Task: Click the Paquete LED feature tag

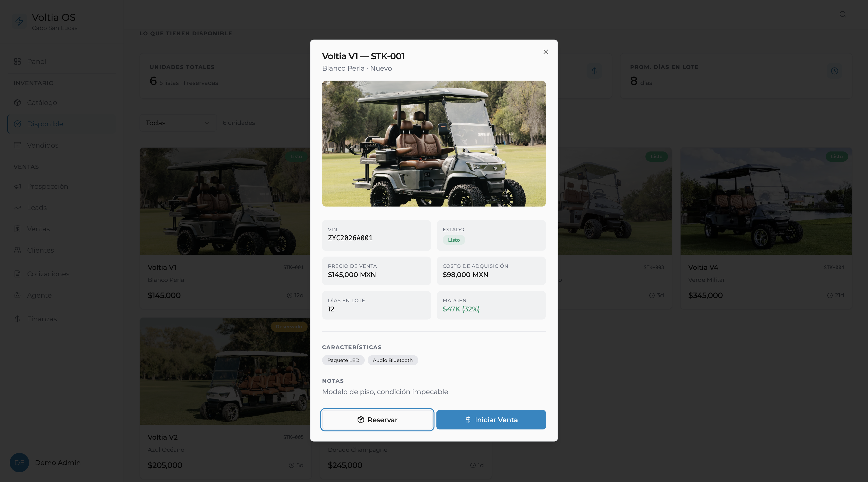Action: pos(343,360)
